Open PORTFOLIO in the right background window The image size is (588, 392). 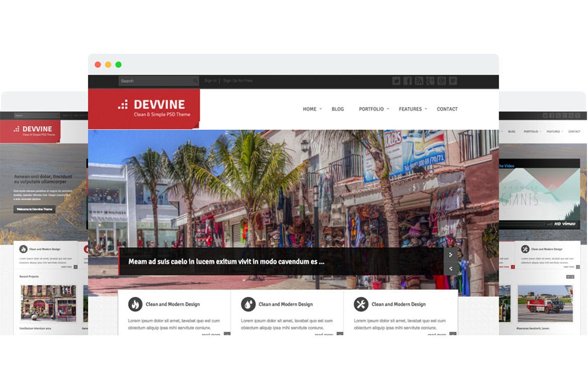click(x=531, y=132)
